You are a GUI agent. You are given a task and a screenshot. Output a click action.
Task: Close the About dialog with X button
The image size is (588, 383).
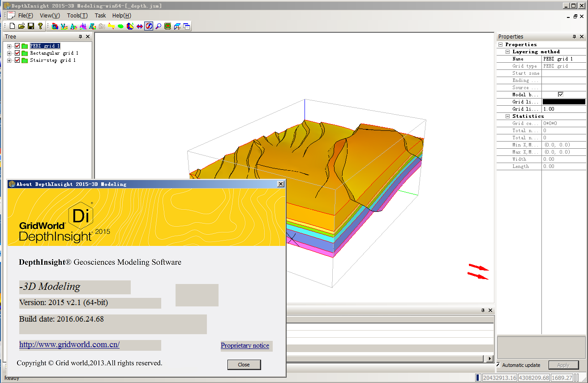pos(280,184)
